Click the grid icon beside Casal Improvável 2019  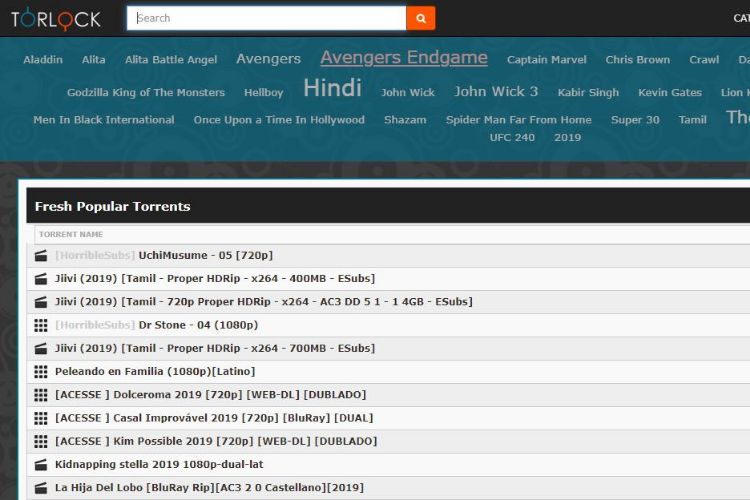click(41, 418)
